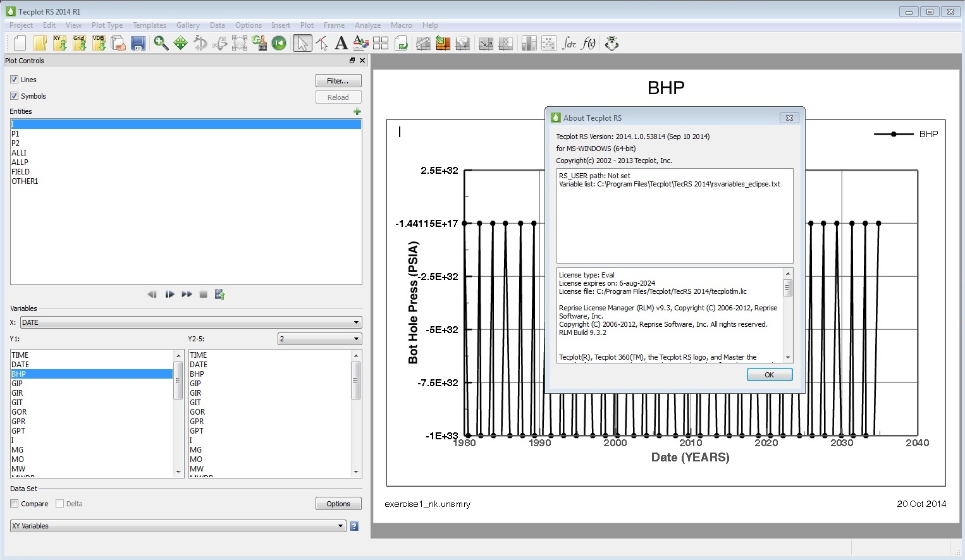This screenshot has width=965, height=560.
Task: Click the color text style icon
Action: click(360, 43)
